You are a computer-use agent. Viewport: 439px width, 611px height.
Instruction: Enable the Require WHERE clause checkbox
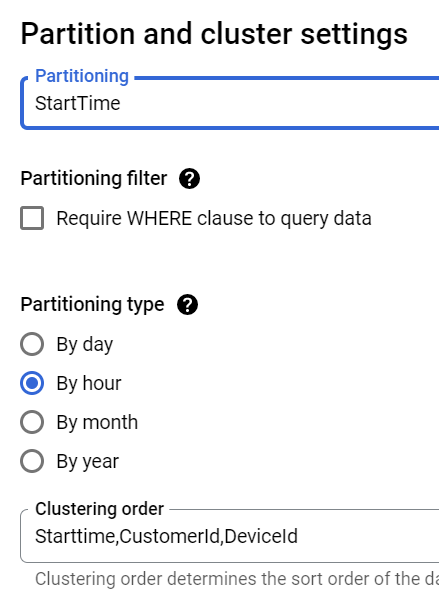pyautogui.click(x=32, y=218)
